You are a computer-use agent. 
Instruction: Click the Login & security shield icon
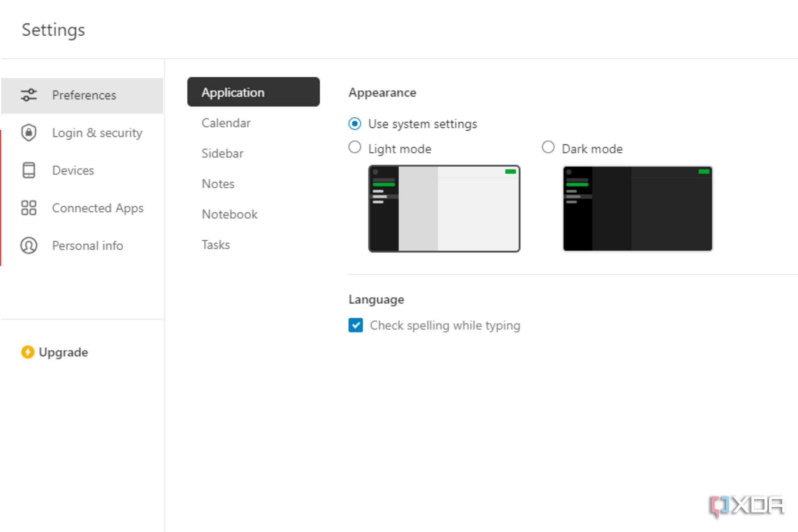pyautogui.click(x=29, y=133)
